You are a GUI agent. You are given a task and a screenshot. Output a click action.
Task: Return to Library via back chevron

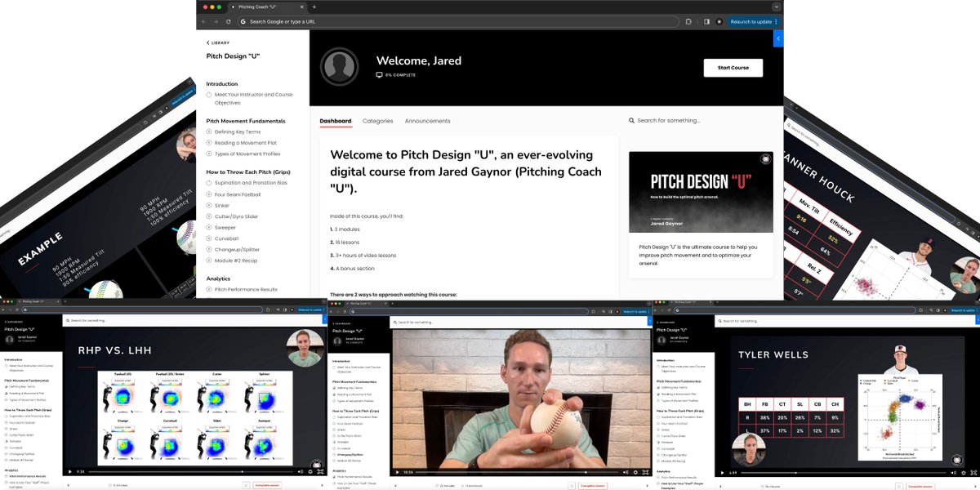coord(218,42)
